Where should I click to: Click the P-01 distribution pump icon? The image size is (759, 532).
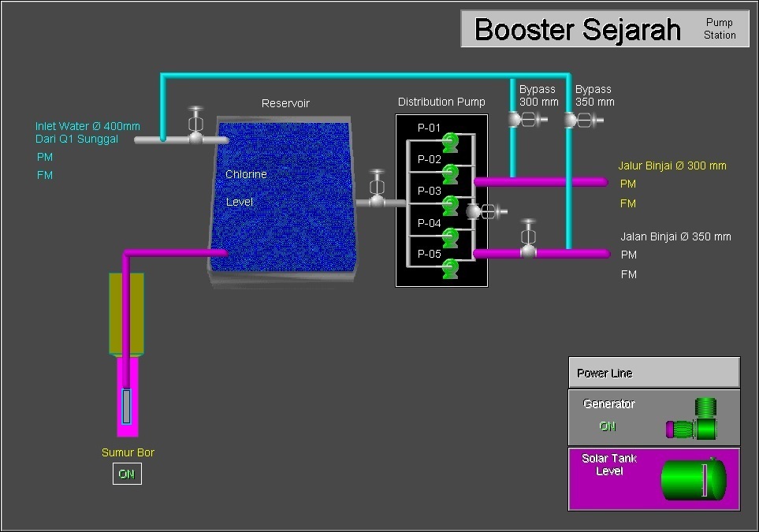pyautogui.click(x=450, y=143)
